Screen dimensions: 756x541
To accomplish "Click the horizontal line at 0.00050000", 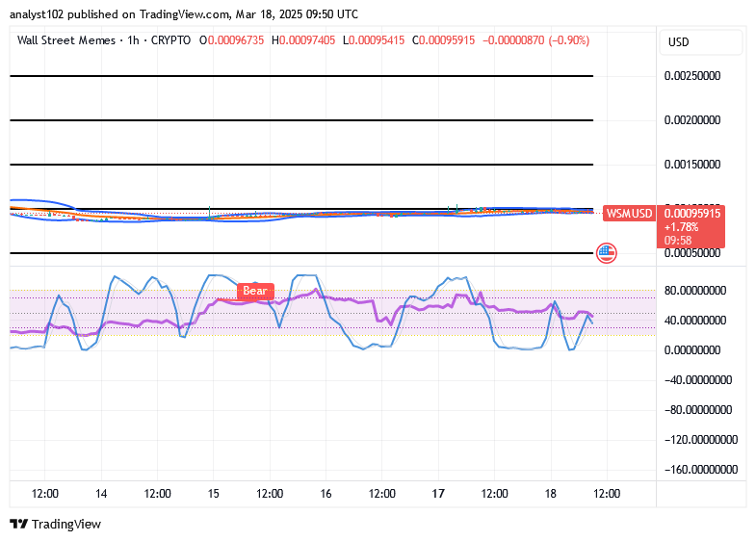I will [301, 253].
